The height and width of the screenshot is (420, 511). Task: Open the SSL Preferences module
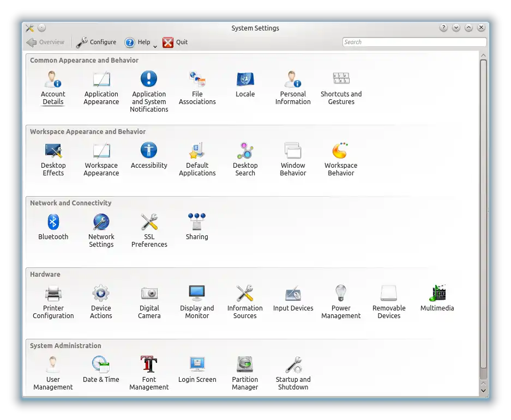[149, 222]
